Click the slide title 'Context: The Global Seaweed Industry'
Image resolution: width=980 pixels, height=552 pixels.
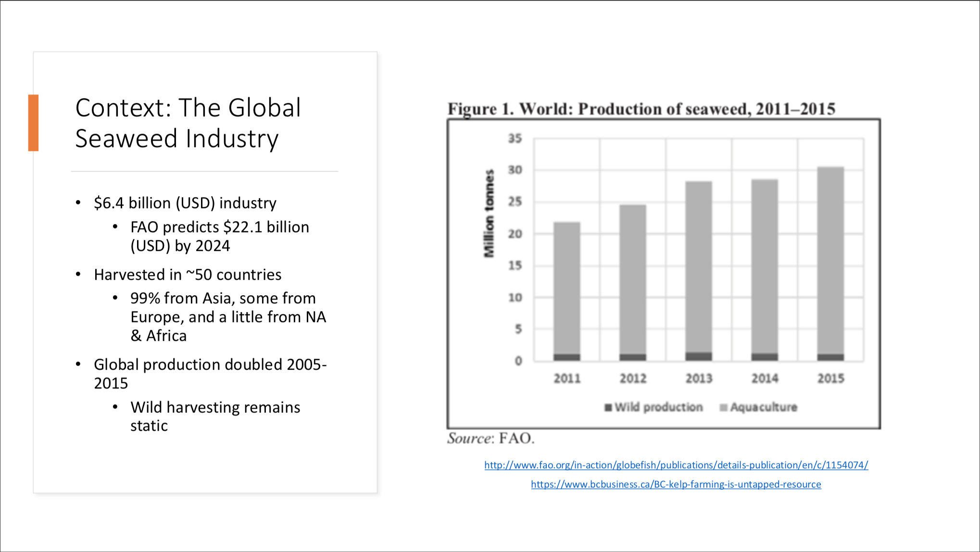point(188,123)
